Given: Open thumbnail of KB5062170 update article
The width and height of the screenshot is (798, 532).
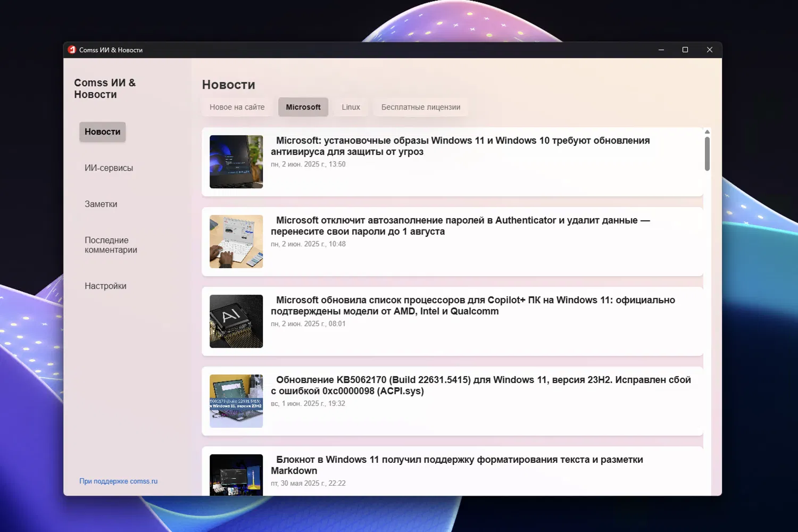Looking at the screenshot, I should click(236, 401).
